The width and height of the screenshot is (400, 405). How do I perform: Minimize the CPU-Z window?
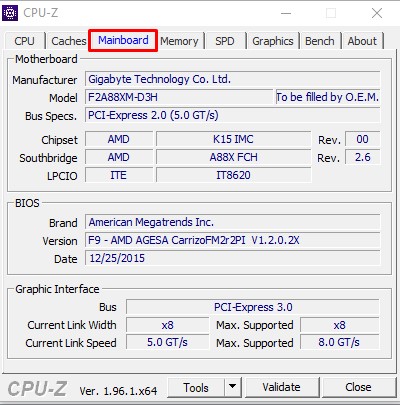click(286, 13)
